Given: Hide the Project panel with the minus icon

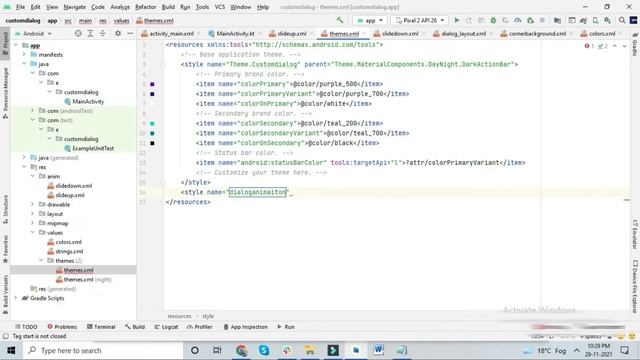Looking at the screenshot, I should tap(130, 33).
